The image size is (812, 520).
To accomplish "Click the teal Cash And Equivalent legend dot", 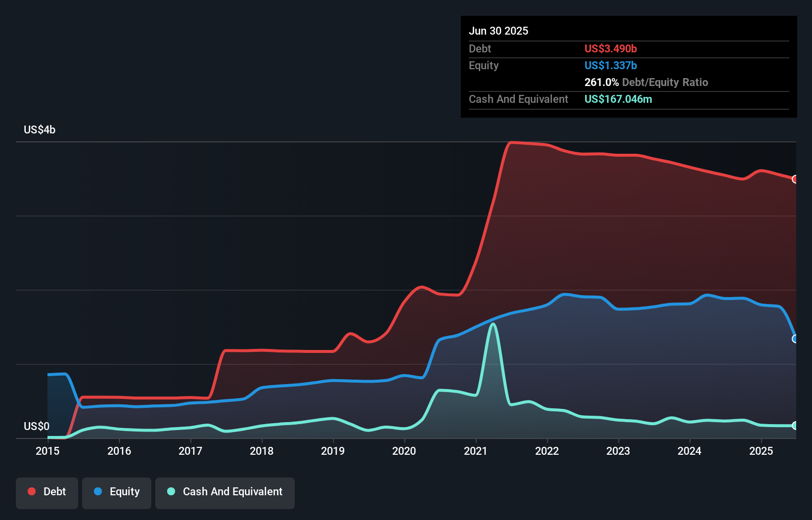I will [171, 491].
